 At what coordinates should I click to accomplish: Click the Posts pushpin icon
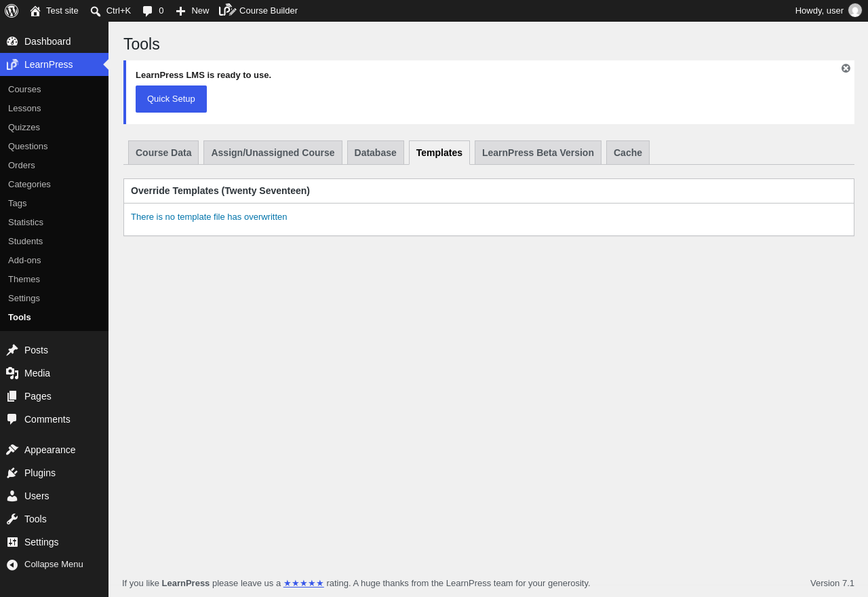point(12,350)
